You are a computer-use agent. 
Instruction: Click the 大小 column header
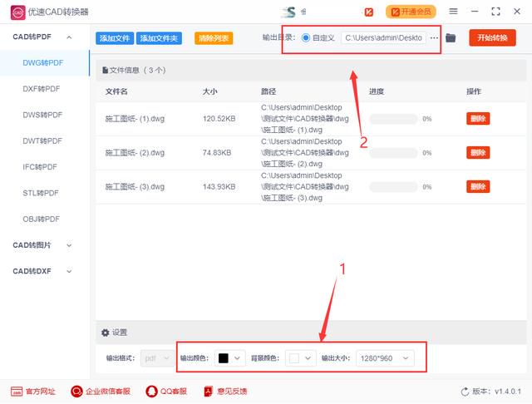[209, 91]
